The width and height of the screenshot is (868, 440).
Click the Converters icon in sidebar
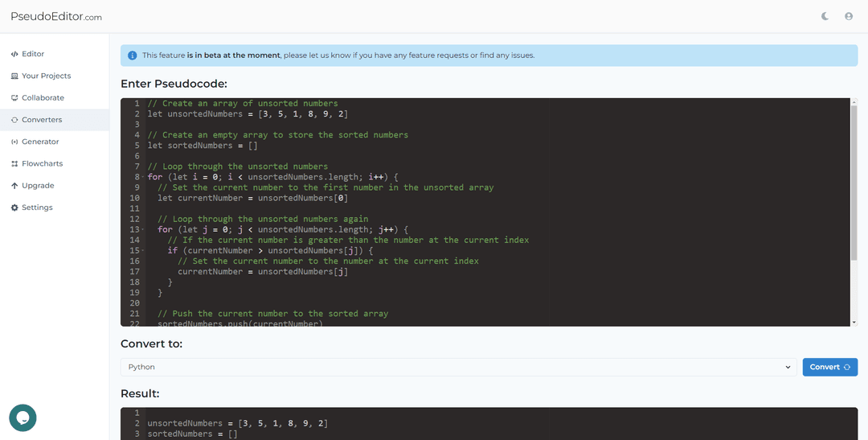[x=14, y=120]
